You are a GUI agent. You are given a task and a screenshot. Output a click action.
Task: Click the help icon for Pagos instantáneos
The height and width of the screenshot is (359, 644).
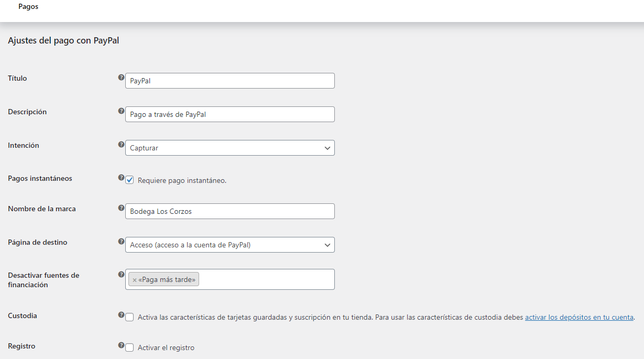pos(122,178)
